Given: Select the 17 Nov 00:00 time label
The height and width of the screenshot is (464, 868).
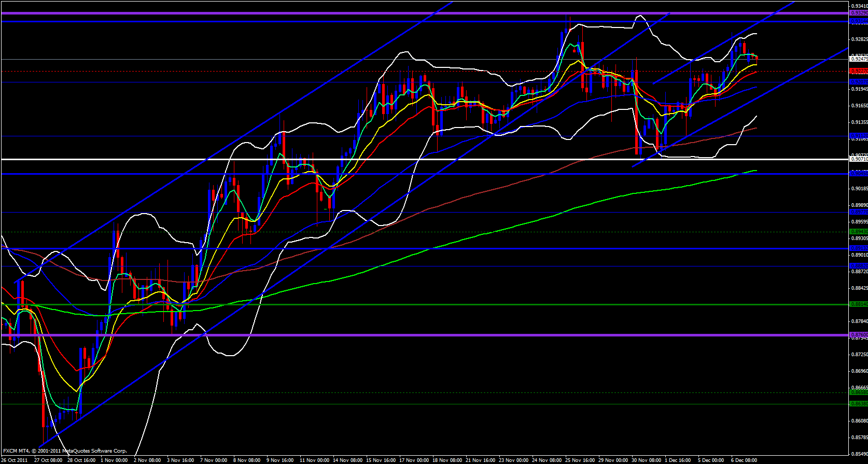Looking at the screenshot, I should 415,460.
